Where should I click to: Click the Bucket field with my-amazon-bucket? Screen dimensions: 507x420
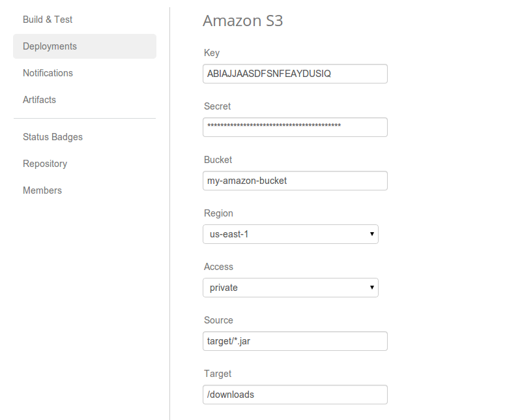[x=295, y=181]
